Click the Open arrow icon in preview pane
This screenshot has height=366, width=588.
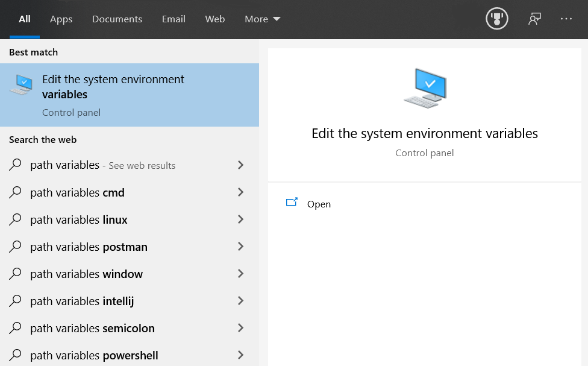pyautogui.click(x=292, y=203)
